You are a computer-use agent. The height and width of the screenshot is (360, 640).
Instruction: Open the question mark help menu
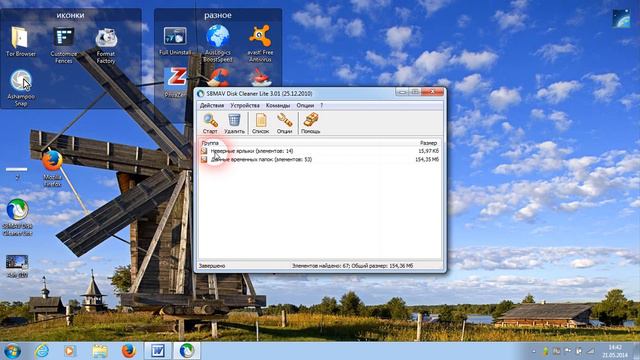[322, 105]
